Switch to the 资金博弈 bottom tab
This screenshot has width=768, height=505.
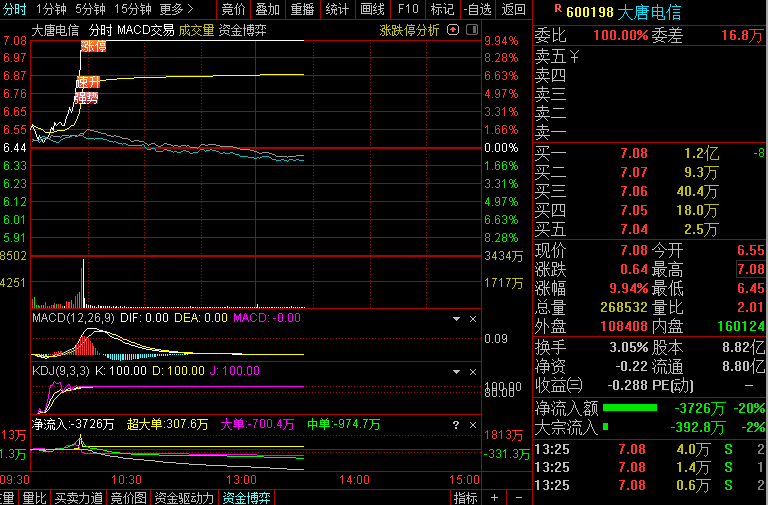click(246, 498)
